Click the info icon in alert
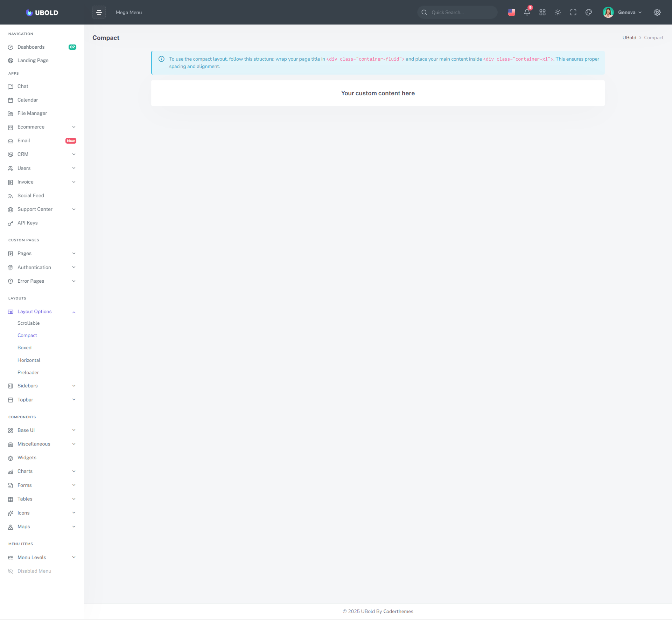This screenshot has width=672, height=620. click(x=161, y=59)
